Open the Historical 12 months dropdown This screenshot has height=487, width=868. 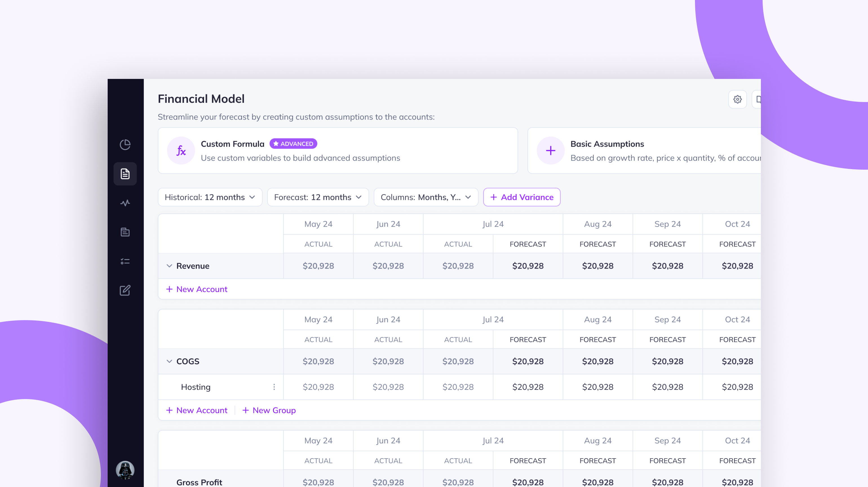(210, 197)
